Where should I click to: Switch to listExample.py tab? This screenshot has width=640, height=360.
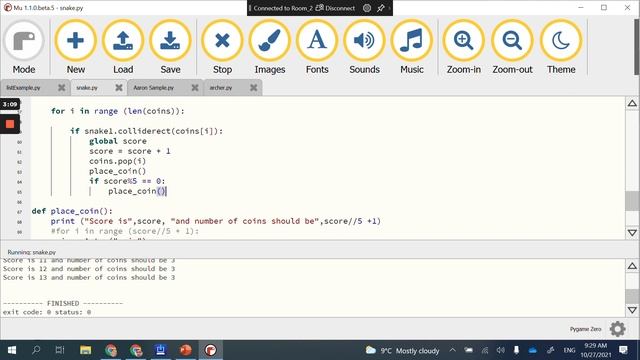coord(24,88)
